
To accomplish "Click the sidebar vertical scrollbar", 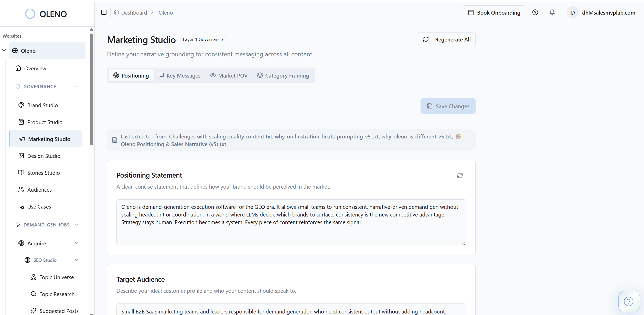I will click(x=91, y=90).
